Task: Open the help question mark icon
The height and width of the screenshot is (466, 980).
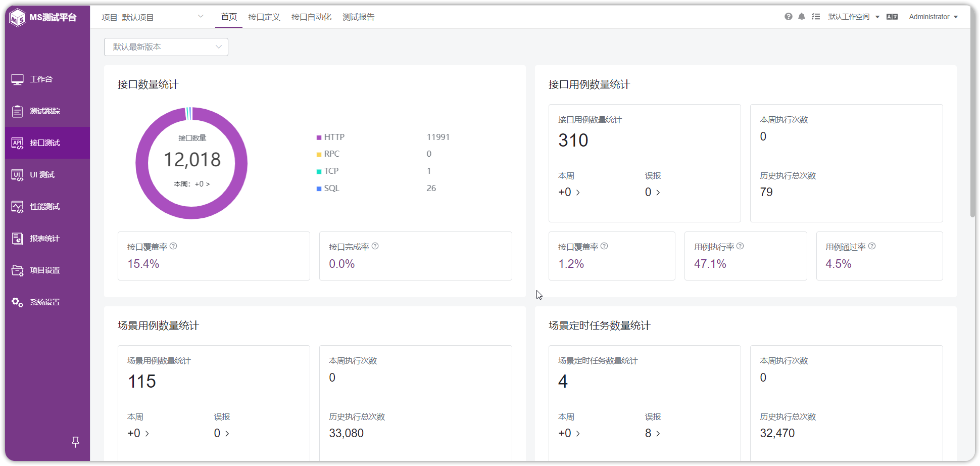Action: tap(788, 17)
